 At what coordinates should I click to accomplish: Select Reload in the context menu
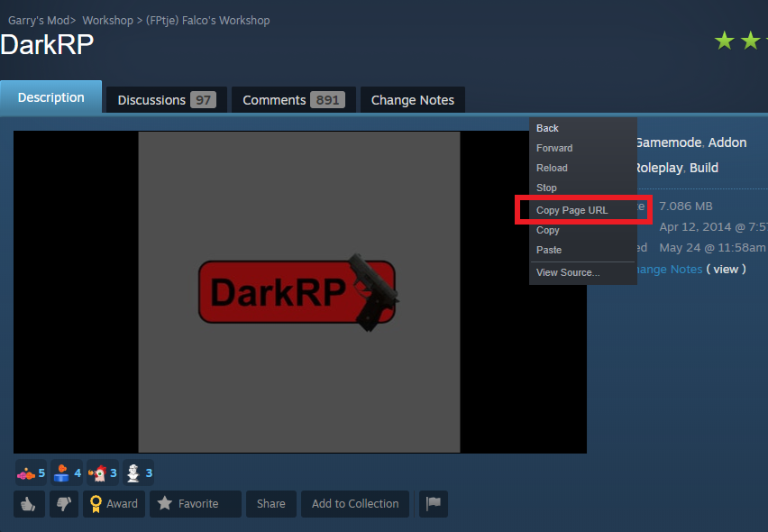[583, 168]
